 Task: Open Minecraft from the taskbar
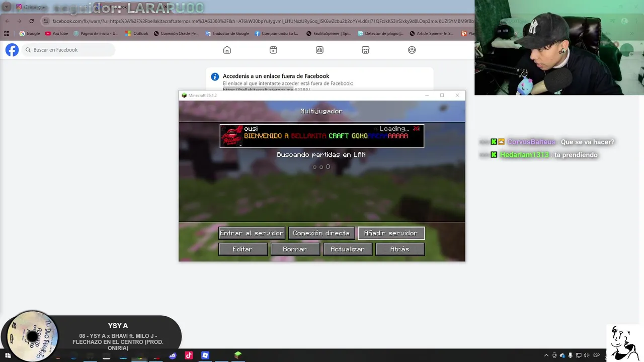pos(237,355)
